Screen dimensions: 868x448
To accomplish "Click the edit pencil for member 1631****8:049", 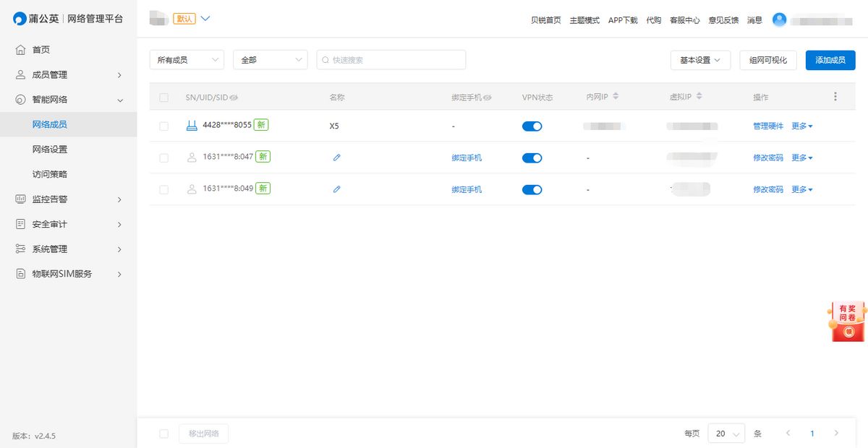I will [x=336, y=189].
